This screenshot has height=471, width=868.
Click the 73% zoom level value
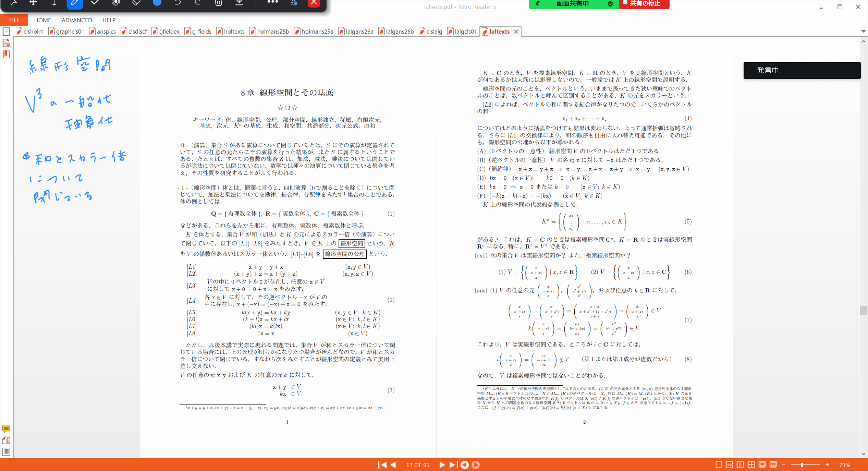(844, 465)
